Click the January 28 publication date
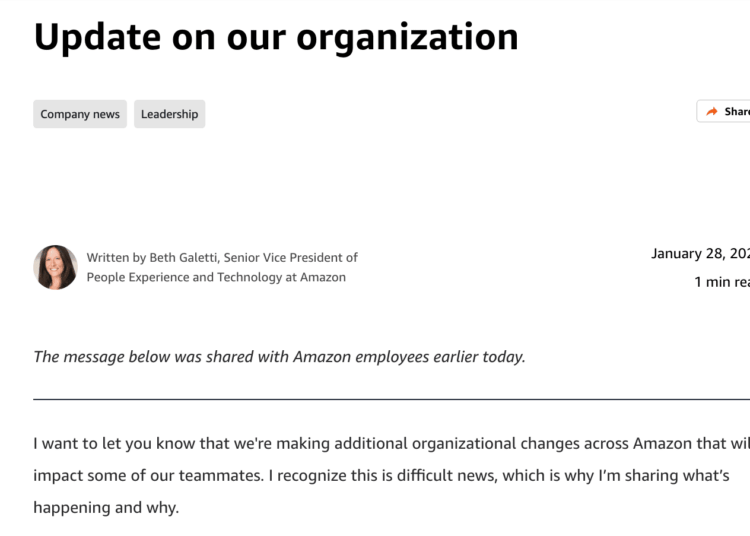The width and height of the screenshot is (750, 536). (x=700, y=253)
